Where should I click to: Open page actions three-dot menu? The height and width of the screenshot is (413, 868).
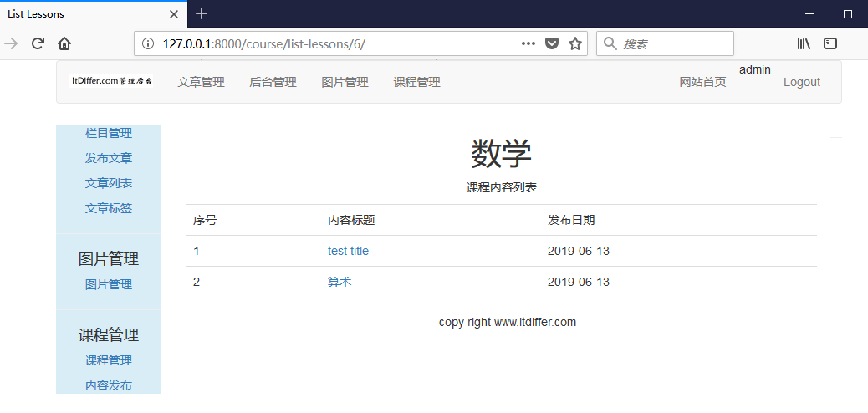tap(528, 43)
